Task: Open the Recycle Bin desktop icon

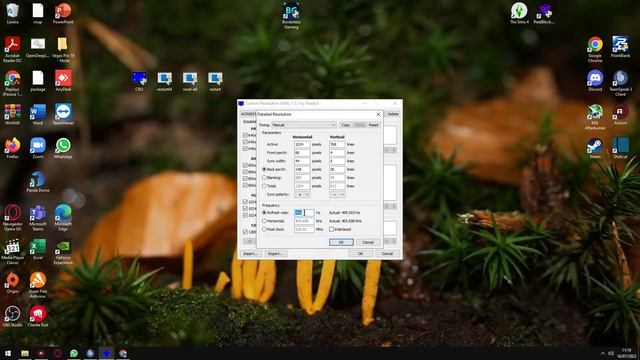Action: click(x=13, y=13)
